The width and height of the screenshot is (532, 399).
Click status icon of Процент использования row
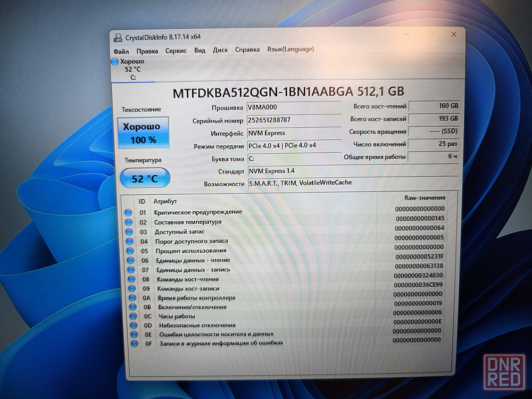pos(129,251)
